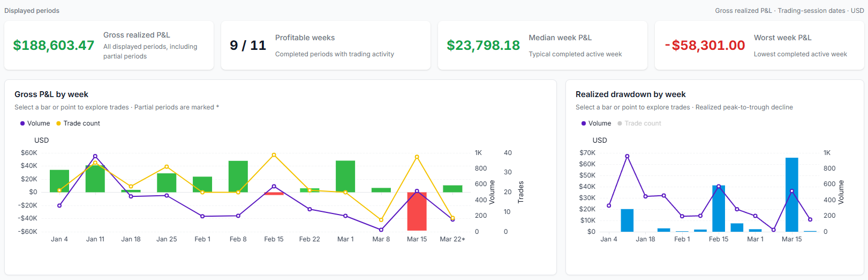This screenshot has width=868, height=280.
Task: Select the Feb 22 blue drawdown bar
Action: click(737, 227)
